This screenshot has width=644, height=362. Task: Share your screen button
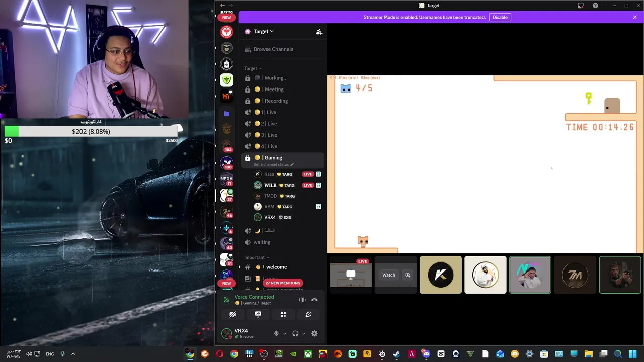258,314
